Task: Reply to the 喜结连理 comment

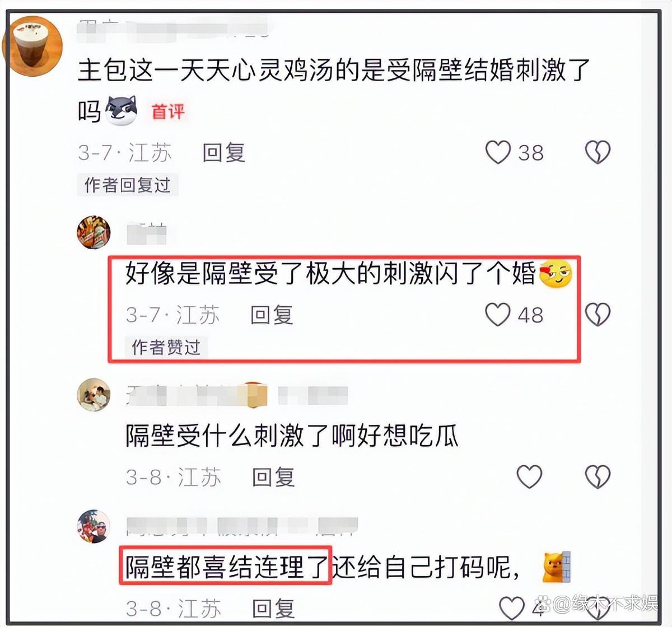Action: (x=273, y=609)
